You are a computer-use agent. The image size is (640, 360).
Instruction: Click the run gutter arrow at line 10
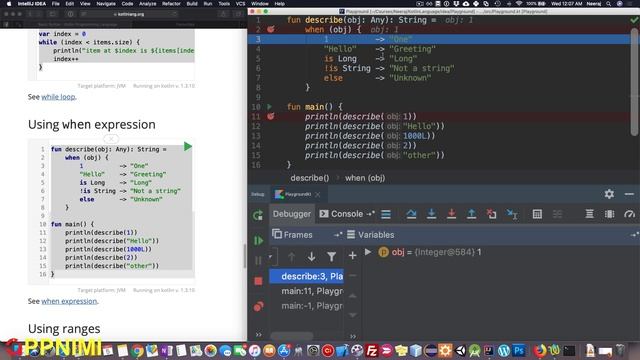tap(269, 107)
